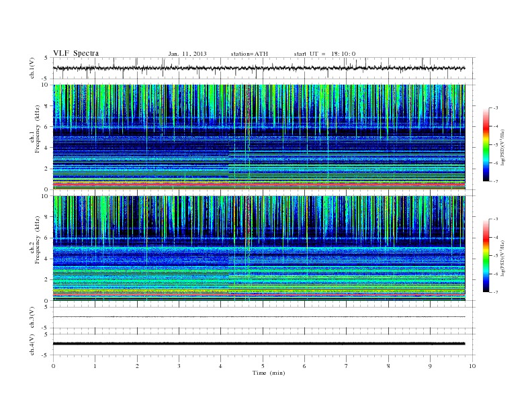This screenshot has height=411, width=532.
Task: Click the "8" kHz tick on ch.1 frequency axis
Action: coord(46,106)
